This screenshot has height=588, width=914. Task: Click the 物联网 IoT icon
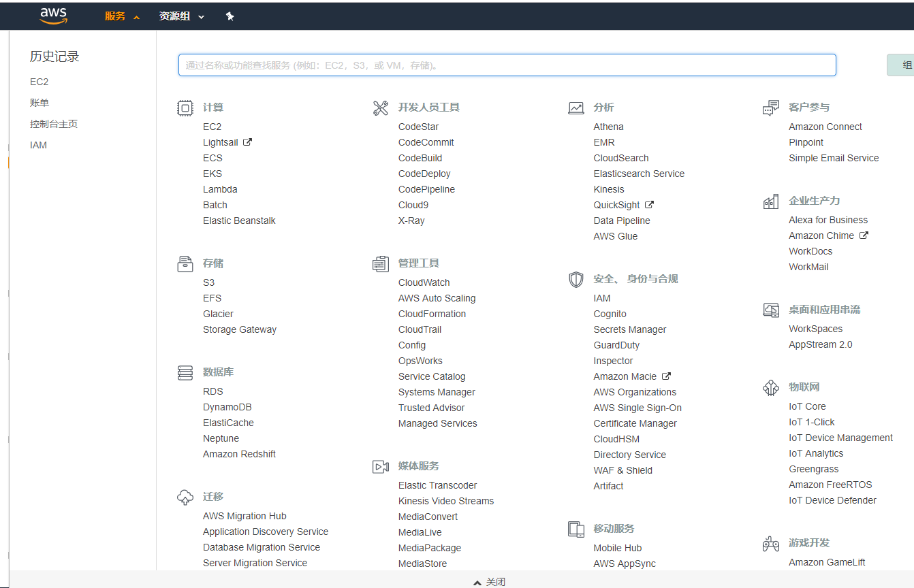pos(771,387)
